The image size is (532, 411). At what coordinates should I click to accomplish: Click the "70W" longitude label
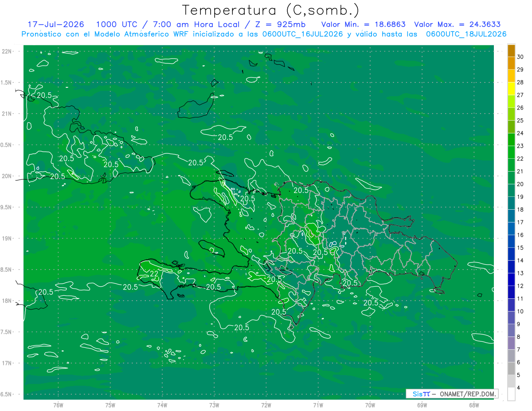pos(370,405)
